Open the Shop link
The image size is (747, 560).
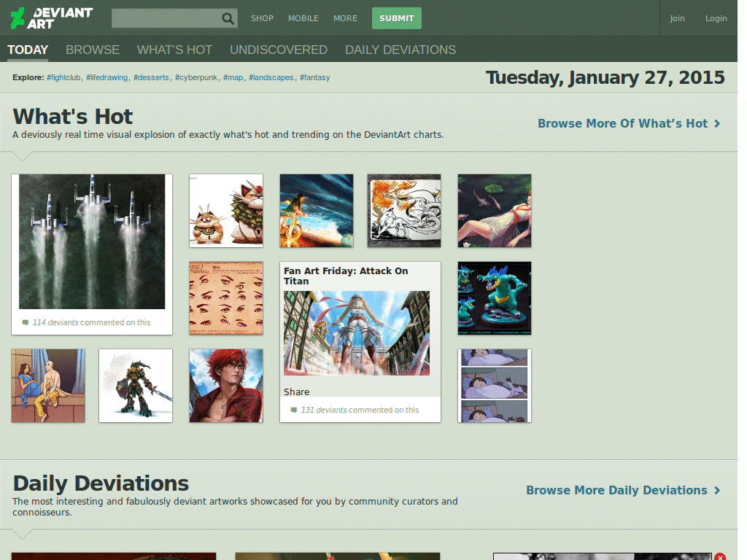262,18
